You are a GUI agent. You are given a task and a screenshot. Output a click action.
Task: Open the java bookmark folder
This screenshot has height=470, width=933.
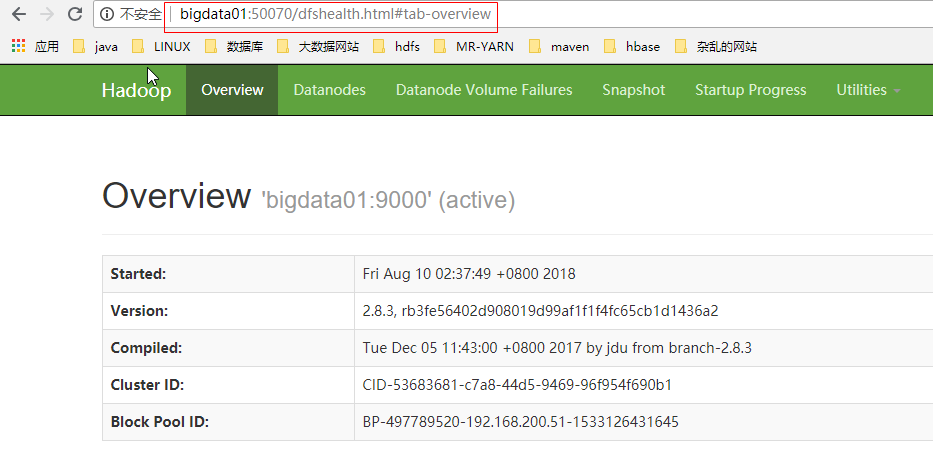pos(95,46)
